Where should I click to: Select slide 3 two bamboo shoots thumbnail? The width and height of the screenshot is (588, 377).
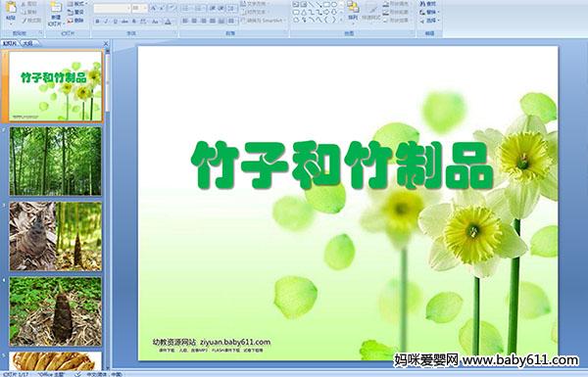[x=56, y=236]
